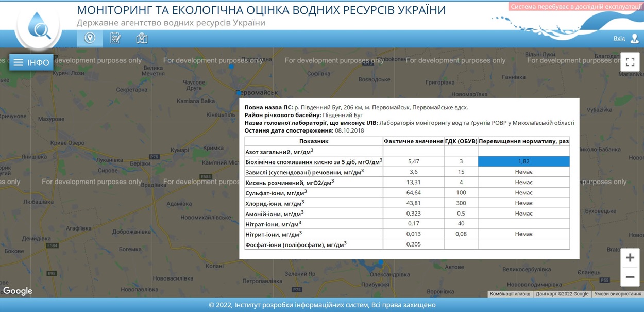Open the folded map tab icon
Viewport: 644px width, 312px height.
click(142, 38)
